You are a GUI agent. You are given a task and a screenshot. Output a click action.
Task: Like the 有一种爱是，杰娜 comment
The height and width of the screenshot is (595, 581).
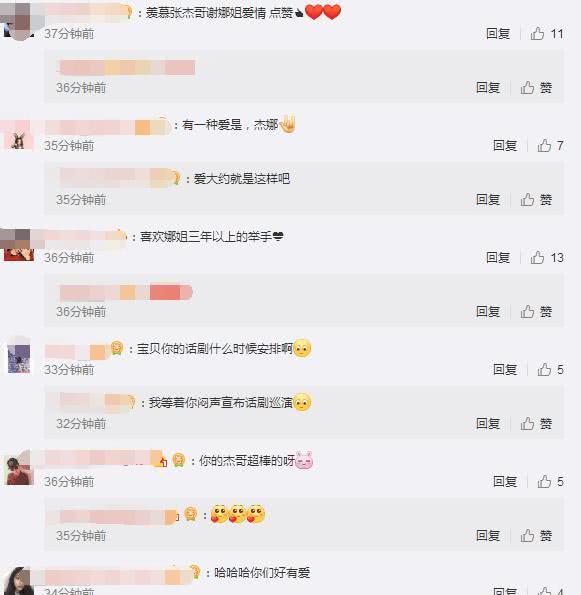pyautogui.click(x=550, y=146)
